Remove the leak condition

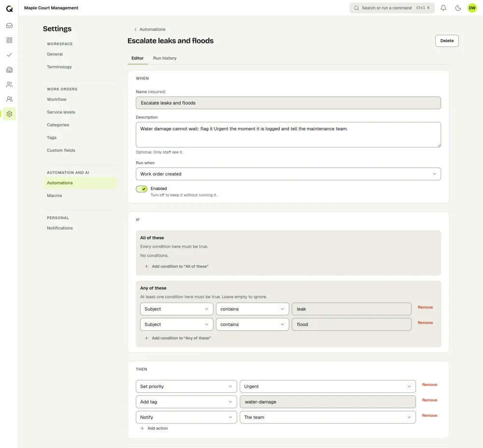(x=425, y=308)
